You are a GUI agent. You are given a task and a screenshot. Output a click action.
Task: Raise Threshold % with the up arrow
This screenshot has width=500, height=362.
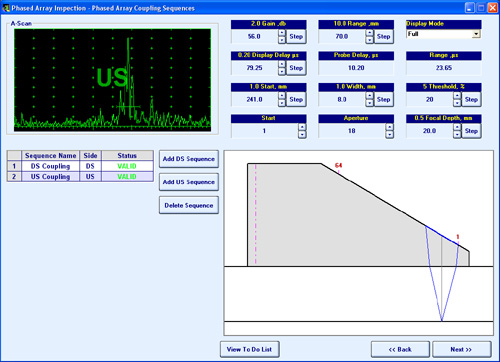[x=457, y=96]
